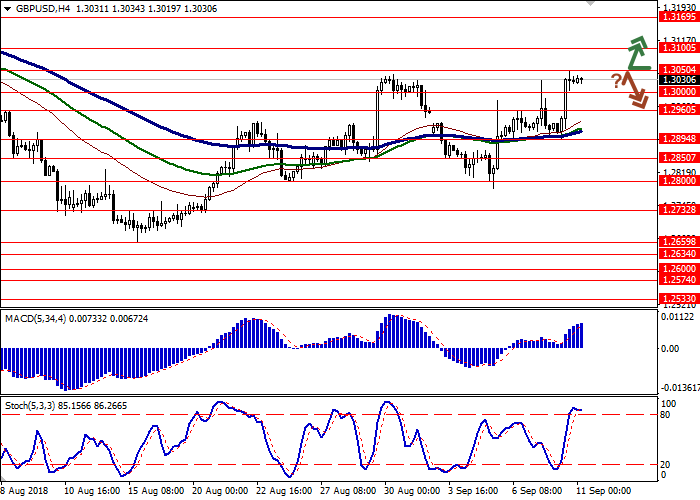Click the Stochastic 20 level label
The width and height of the screenshot is (700, 500).
665,465
